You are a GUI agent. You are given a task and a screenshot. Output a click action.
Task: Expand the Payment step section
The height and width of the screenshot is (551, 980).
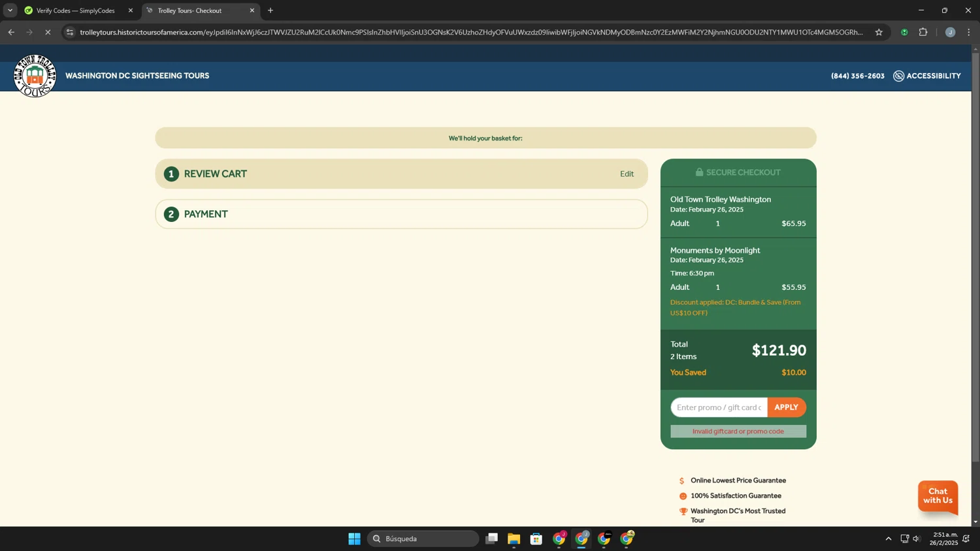(x=401, y=214)
